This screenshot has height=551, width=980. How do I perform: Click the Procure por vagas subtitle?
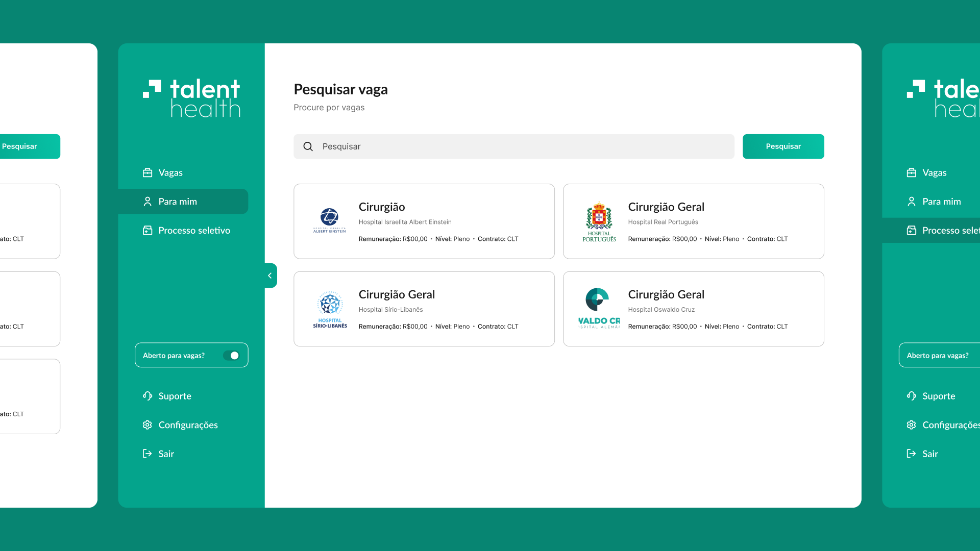329,108
